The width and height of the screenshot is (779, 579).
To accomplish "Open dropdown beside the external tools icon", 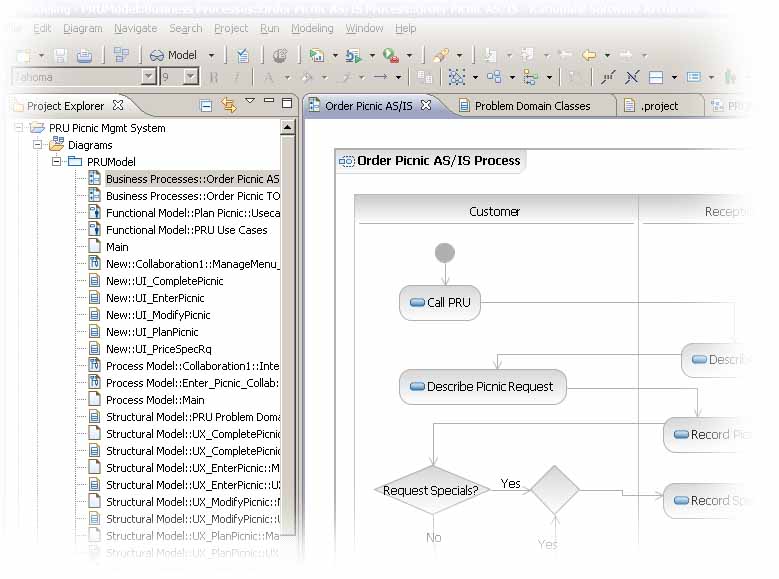I will coord(409,55).
